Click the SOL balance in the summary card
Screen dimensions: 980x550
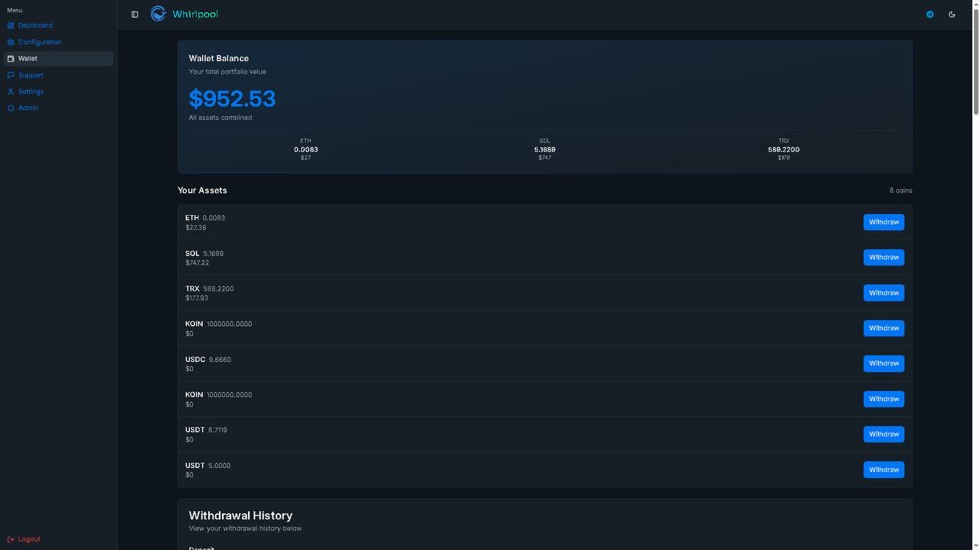click(x=544, y=149)
